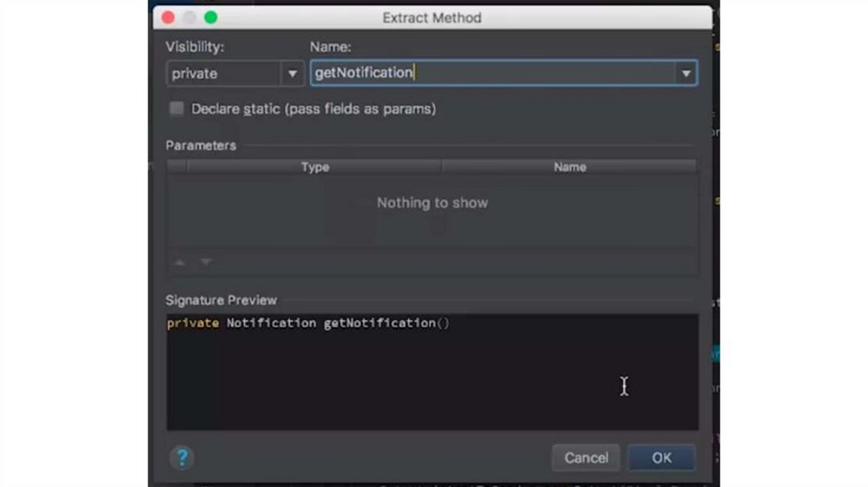Open the Name field history dropdown arrow
The image size is (868, 487).
[686, 74]
